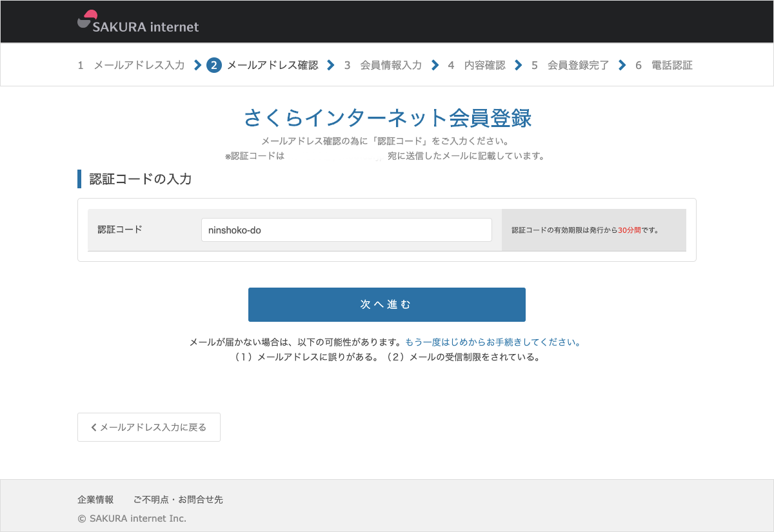
Task: Click the chevron arrow right after 会員情報入力
Action: pyautogui.click(x=435, y=65)
